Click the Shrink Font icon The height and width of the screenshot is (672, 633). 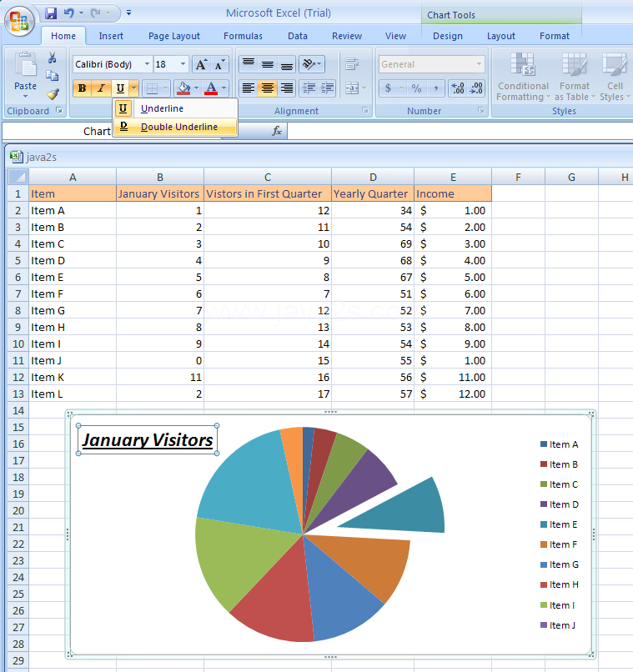point(220,65)
